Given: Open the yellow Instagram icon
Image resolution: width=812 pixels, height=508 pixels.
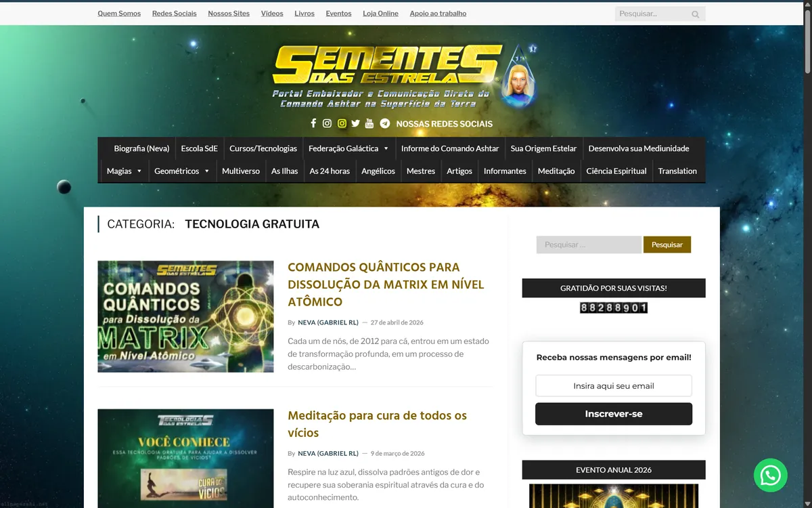Looking at the screenshot, I should [342, 123].
